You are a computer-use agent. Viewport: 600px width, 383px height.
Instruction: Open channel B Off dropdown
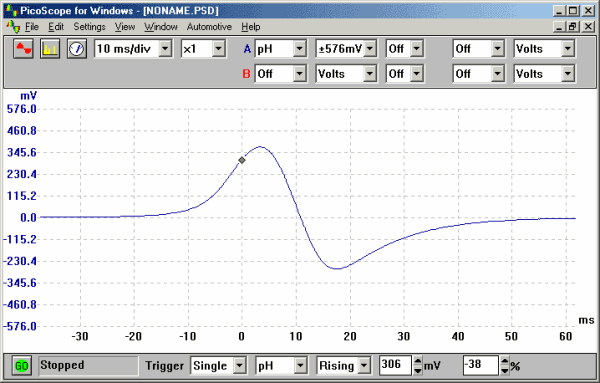[300, 74]
